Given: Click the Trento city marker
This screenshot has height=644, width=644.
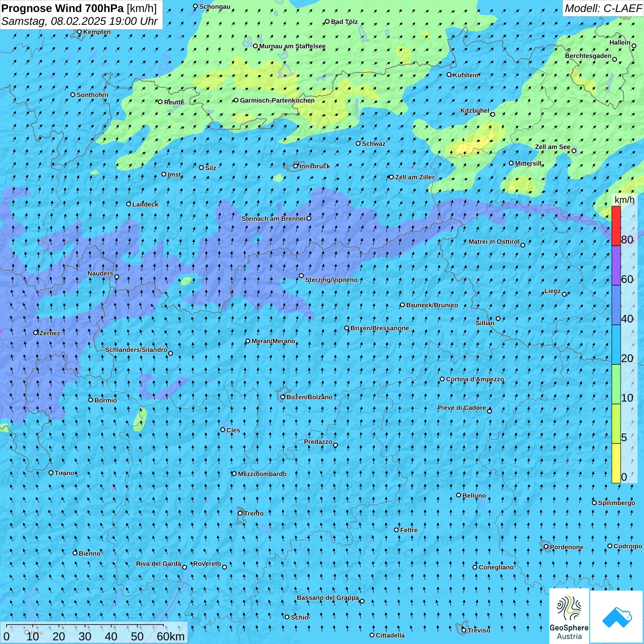Looking at the screenshot, I should coord(240,513).
